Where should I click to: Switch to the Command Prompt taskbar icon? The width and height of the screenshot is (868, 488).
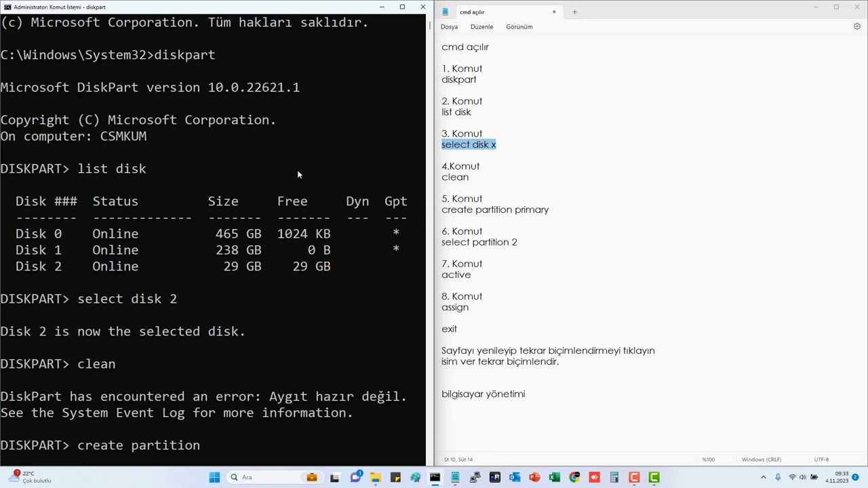tap(435, 477)
